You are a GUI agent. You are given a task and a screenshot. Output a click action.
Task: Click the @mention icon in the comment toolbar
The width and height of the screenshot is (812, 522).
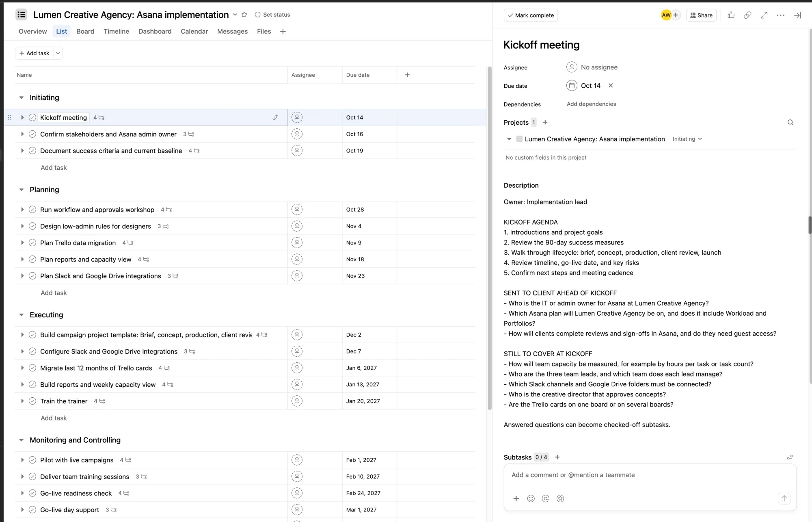546,498
